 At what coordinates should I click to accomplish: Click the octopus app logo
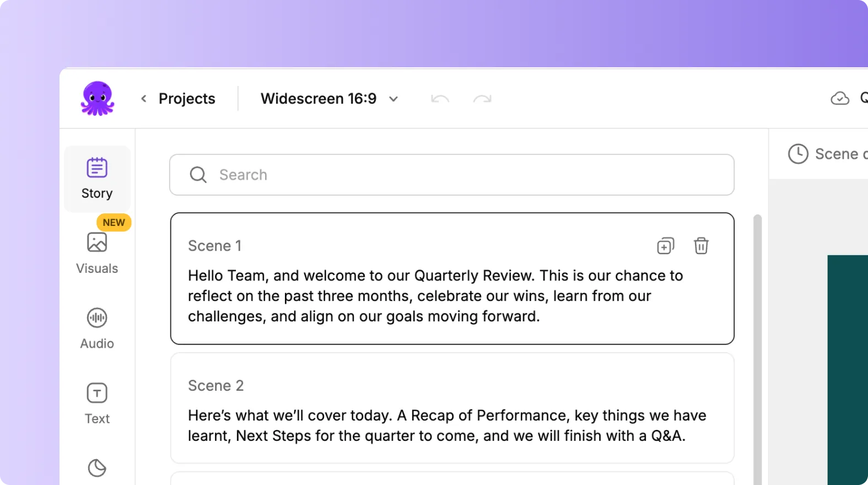[x=97, y=98]
